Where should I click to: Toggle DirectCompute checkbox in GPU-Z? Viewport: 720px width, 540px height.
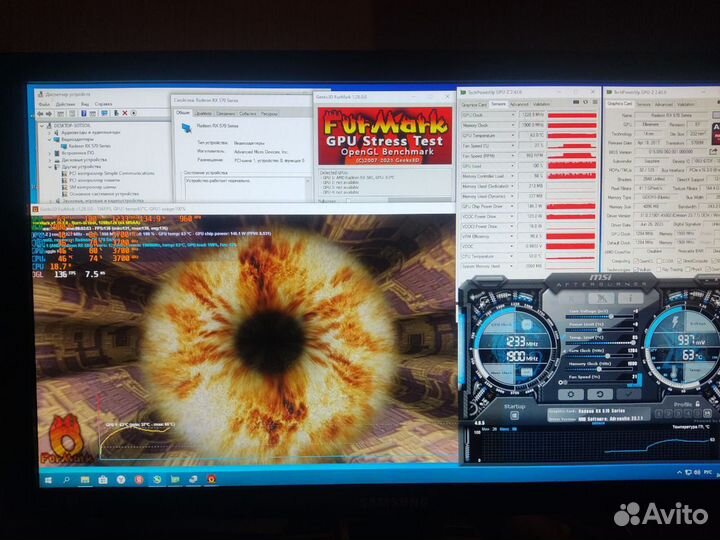pyautogui.click(x=680, y=261)
